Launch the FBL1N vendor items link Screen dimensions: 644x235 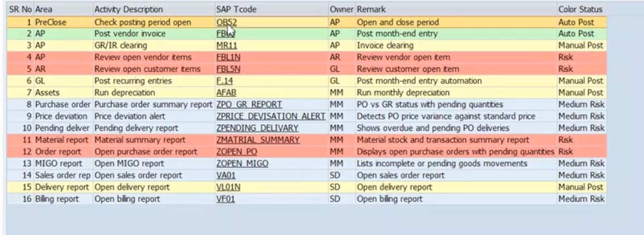click(x=227, y=57)
